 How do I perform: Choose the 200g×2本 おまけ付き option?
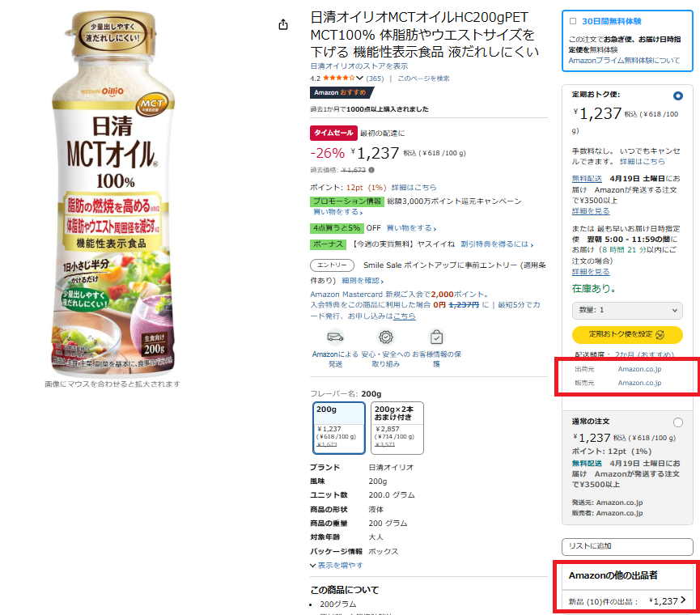397,427
